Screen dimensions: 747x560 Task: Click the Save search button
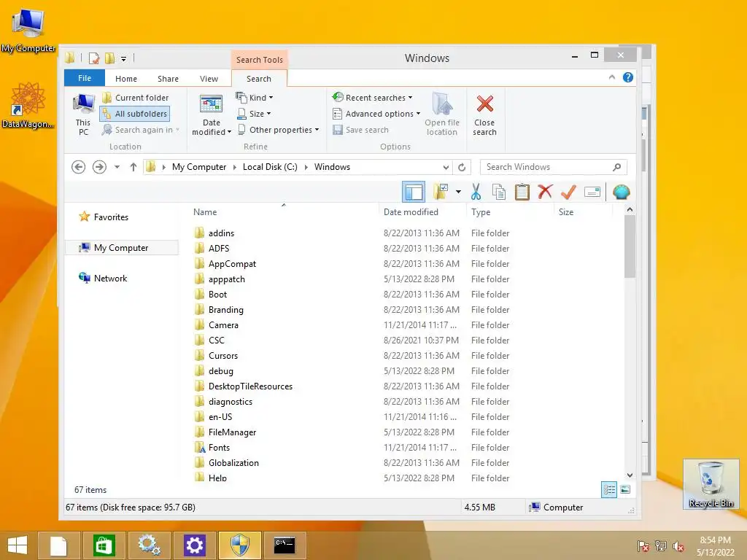tap(360, 130)
